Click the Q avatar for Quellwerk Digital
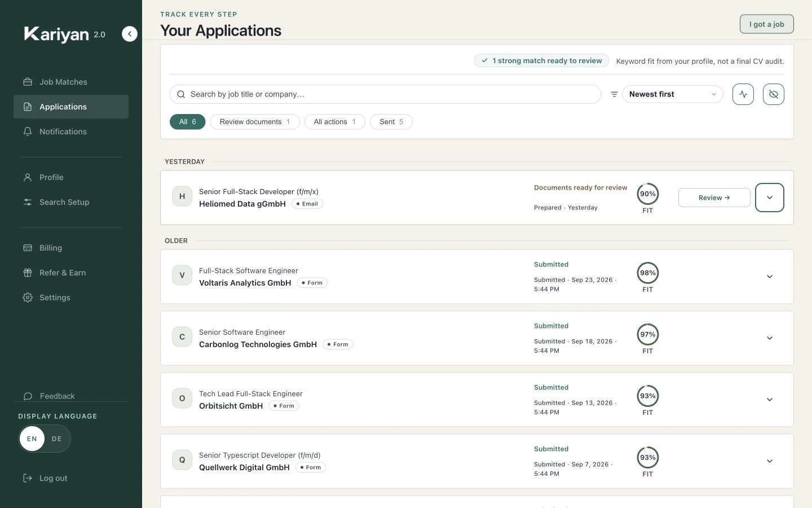The width and height of the screenshot is (812, 508). (x=182, y=460)
